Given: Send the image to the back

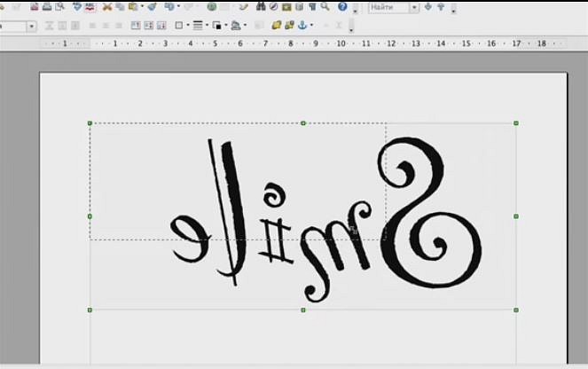Looking at the screenshot, I should point(289,26).
